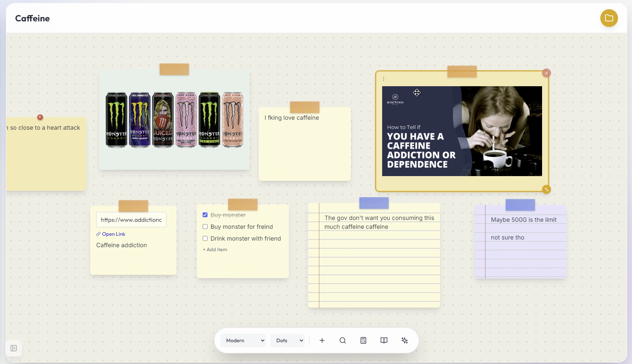Open the folder button in top-right corner
The image size is (632, 364).
(609, 18)
